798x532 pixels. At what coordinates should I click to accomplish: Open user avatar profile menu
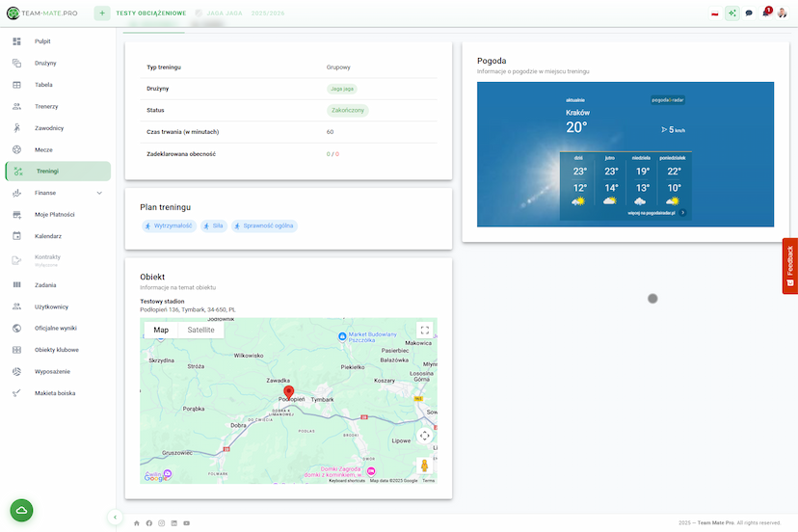coord(783,13)
